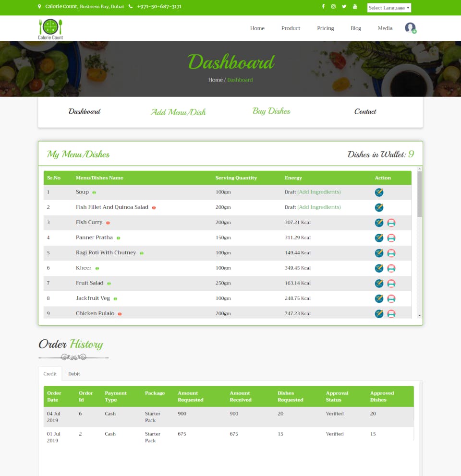Viewport: 461px width, 476px height.
Task: Switch to the Debit tab
Action: click(74, 374)
